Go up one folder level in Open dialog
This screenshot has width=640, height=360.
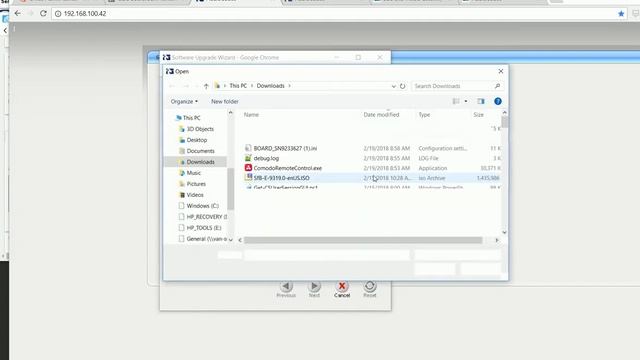(206, 86)
